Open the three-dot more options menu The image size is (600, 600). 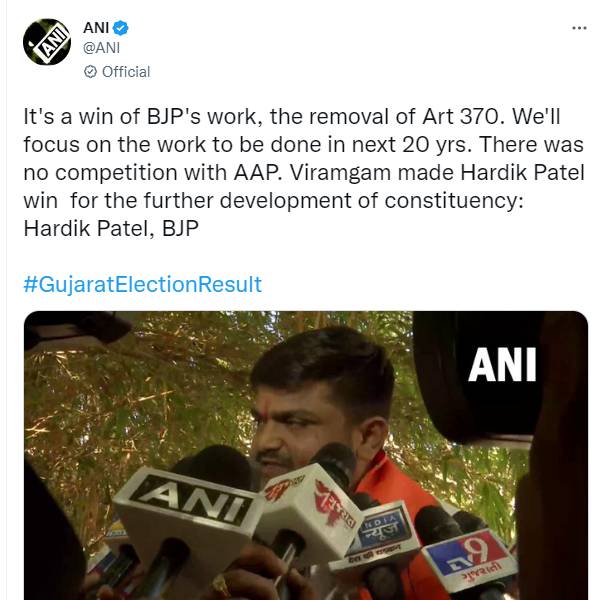pos(579,28)
